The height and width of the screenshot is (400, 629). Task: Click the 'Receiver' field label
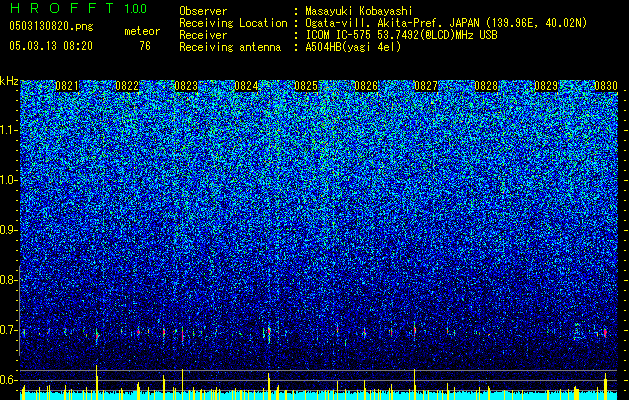tap(203, 35)
